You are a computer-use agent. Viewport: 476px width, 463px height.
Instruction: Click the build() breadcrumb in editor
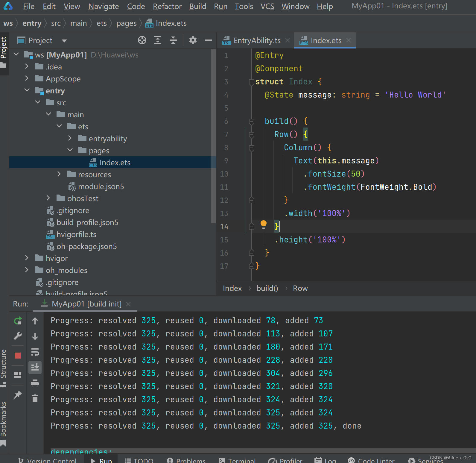pos(267,288)
